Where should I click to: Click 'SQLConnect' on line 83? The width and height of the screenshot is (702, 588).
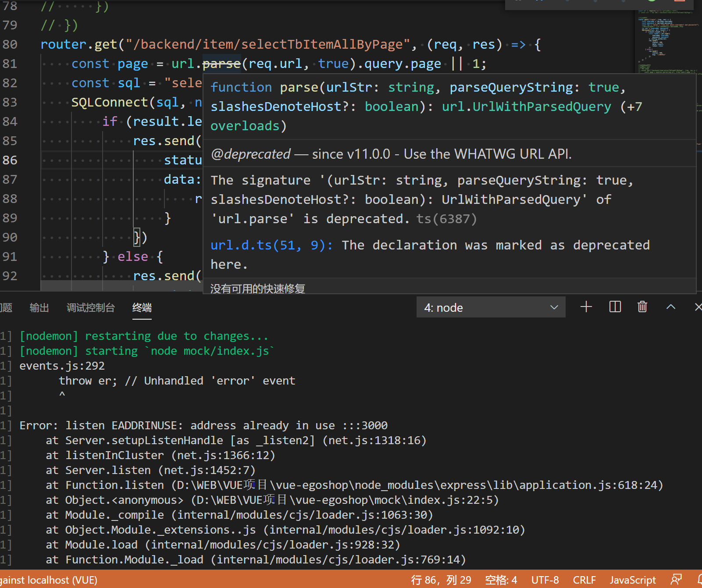(x=110, y=102)
